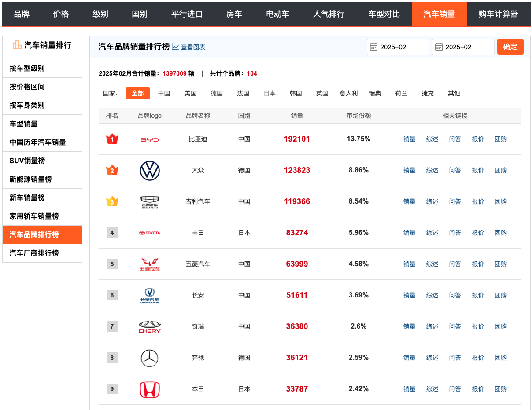Click the start date calendar icon

tap(374, 47)
